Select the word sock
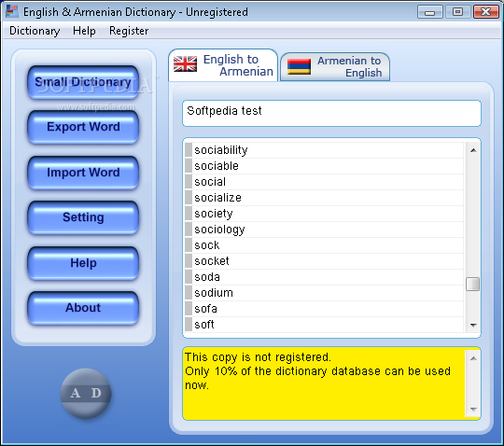Image resolution: width=504 pixels, height=446 pixels. pos(324,245)
